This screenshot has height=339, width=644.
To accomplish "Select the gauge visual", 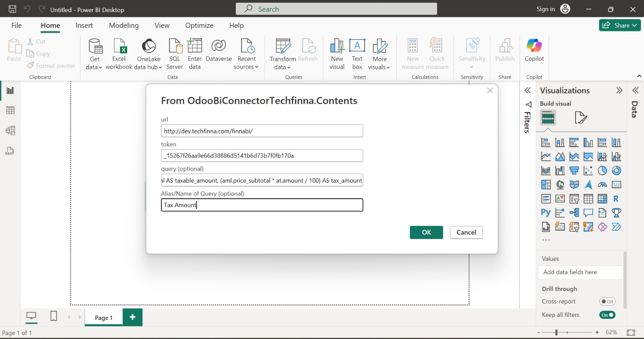I will click(602, 185).
